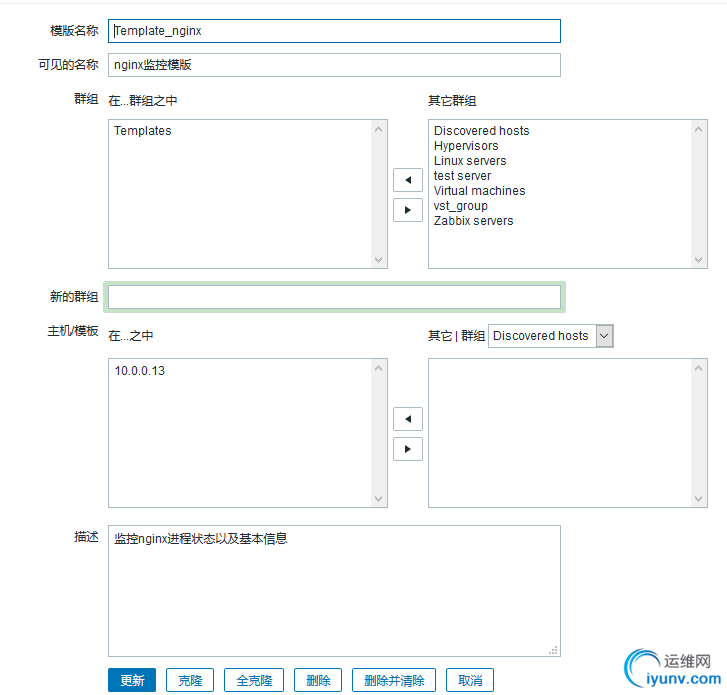
Task: Select vst_group in 其它群组 list
Action: (x=460, y=206)
